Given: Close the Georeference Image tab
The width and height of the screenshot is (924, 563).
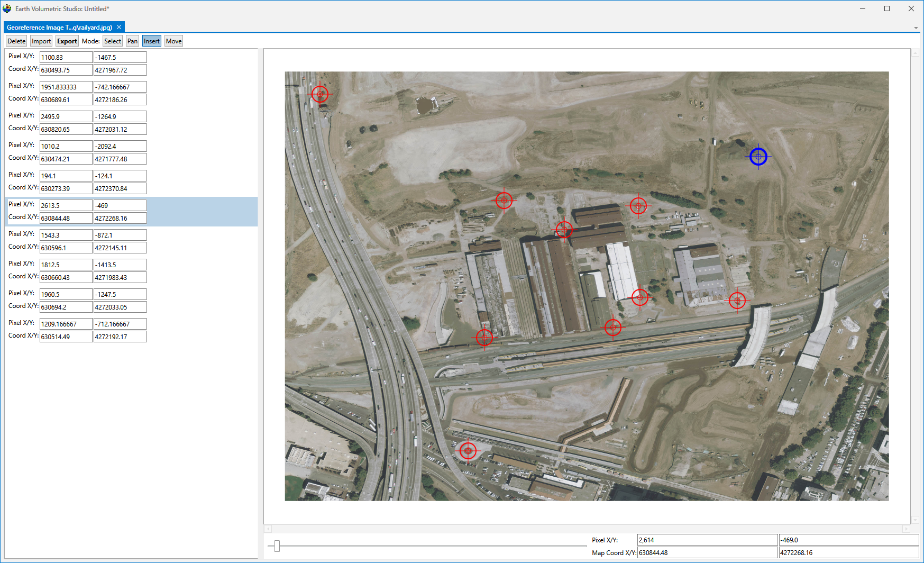Looking at the screenshot, I should click(x=119, y=27).
